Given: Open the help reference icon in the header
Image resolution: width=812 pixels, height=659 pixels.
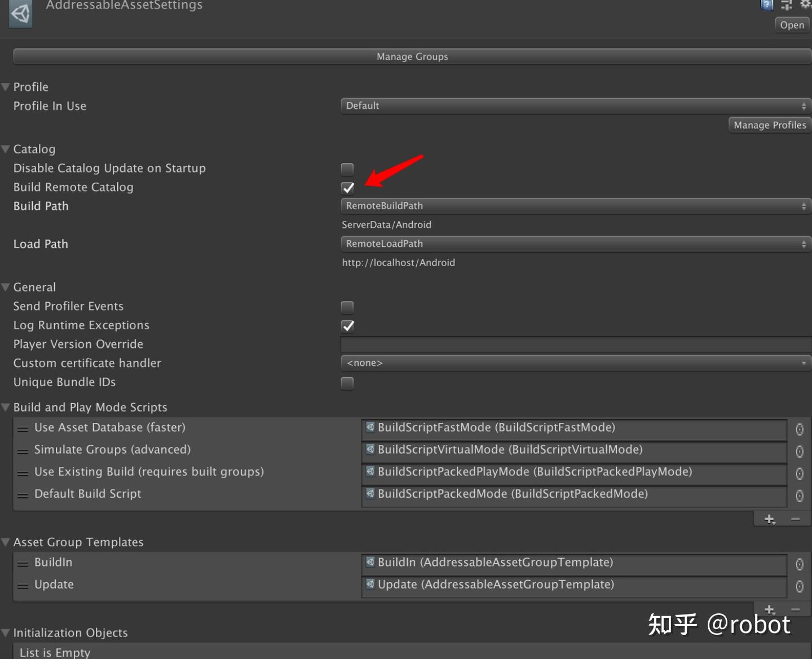Looking at the screenshot, I should [x=767, y=5].
